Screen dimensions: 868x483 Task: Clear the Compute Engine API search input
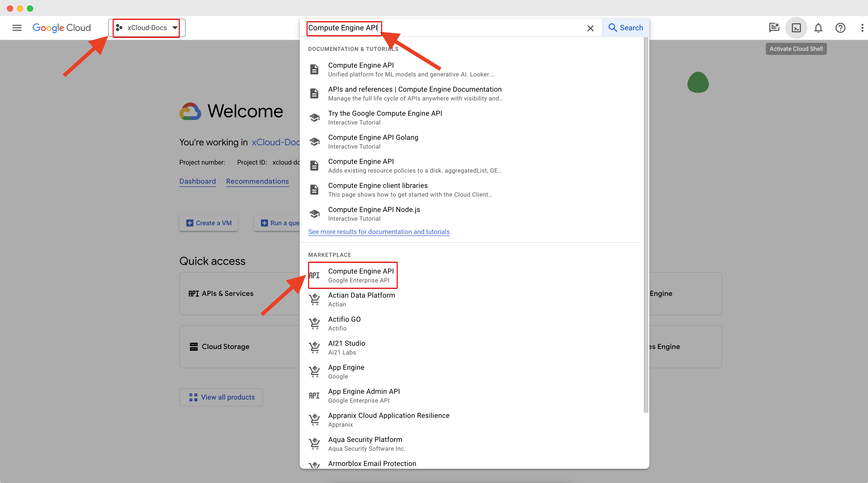click(x=590, y=27)
